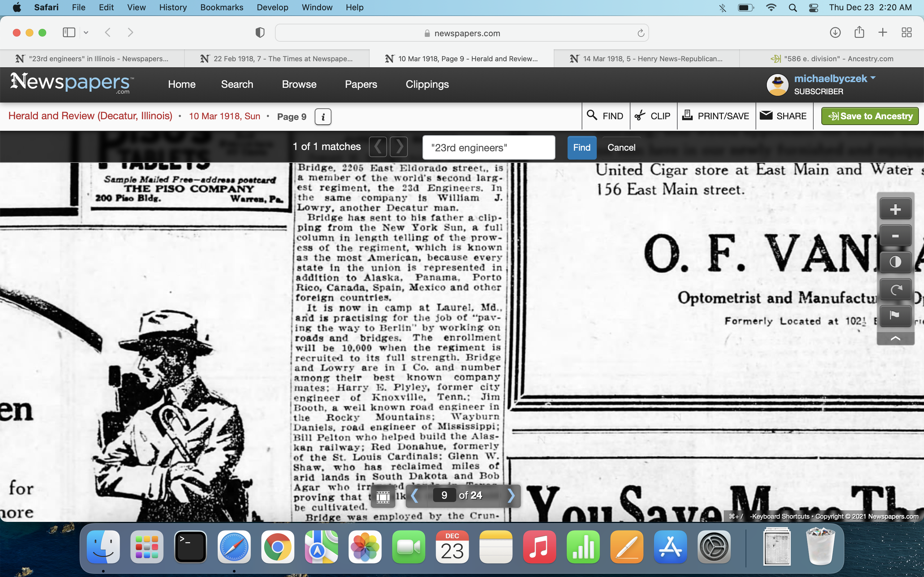The width and height of the screenshot is (924, 577).
Task: Switch to the Henry News-Republican tab
Action: click(646, 59)
